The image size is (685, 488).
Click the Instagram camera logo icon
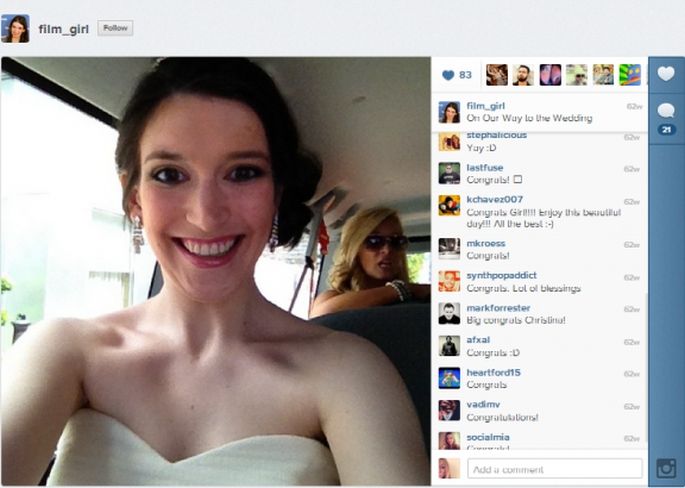[x=666, y=468]
